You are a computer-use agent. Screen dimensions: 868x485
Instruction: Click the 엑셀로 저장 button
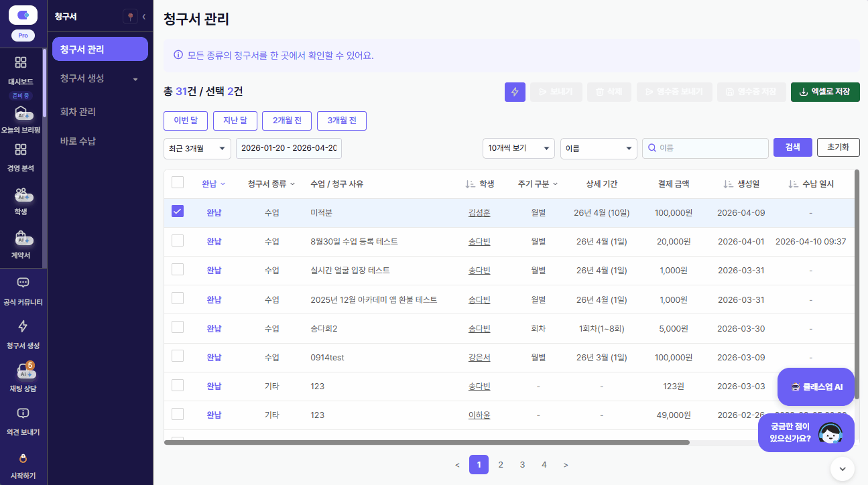824,92
